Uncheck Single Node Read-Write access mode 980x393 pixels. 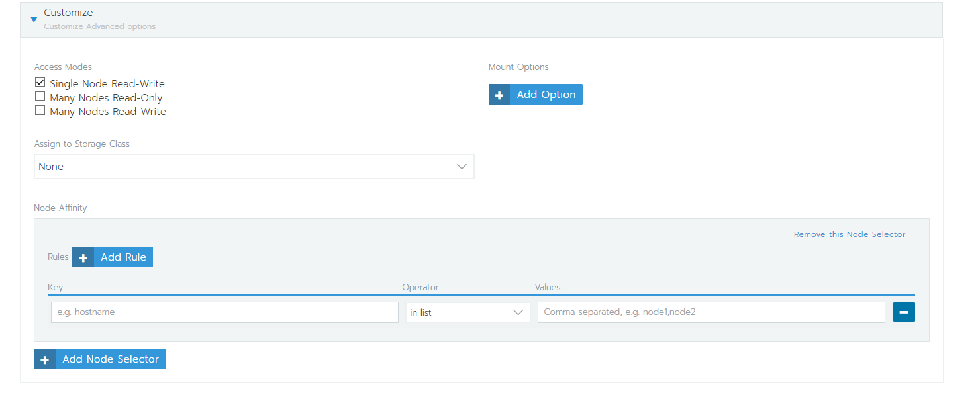40,82
